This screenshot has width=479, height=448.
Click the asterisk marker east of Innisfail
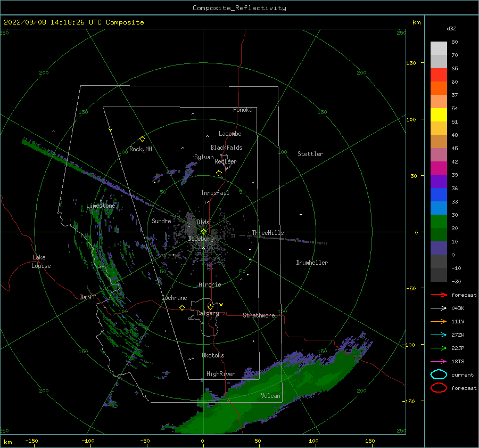pyautogui.click(x=253, y=183)
